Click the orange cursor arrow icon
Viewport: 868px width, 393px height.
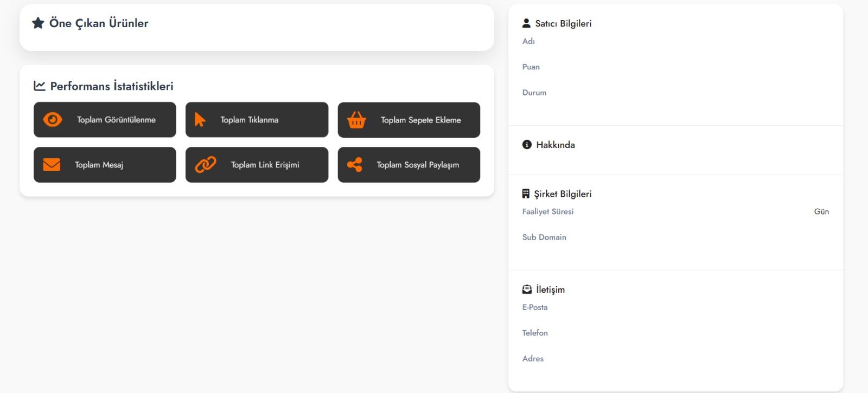pos(200,120)
